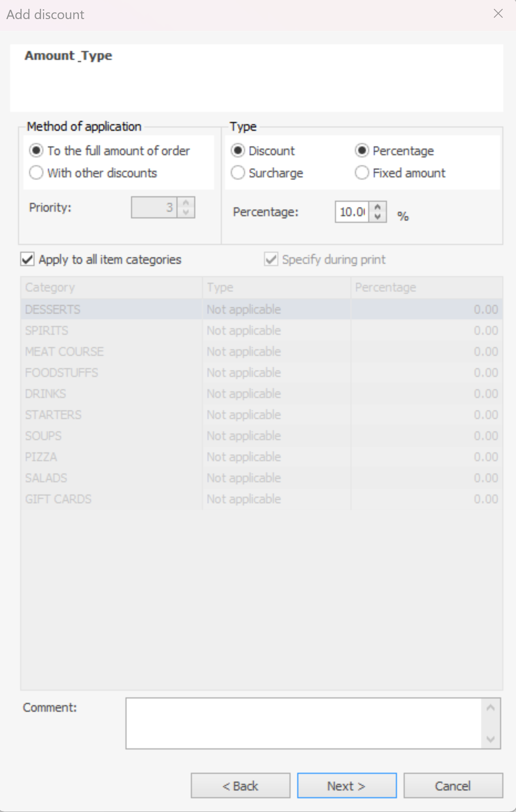The height and width of the screenshot is (812, 516).
Task: Select 'With other discounts' radio option
Action: (36, 173)
